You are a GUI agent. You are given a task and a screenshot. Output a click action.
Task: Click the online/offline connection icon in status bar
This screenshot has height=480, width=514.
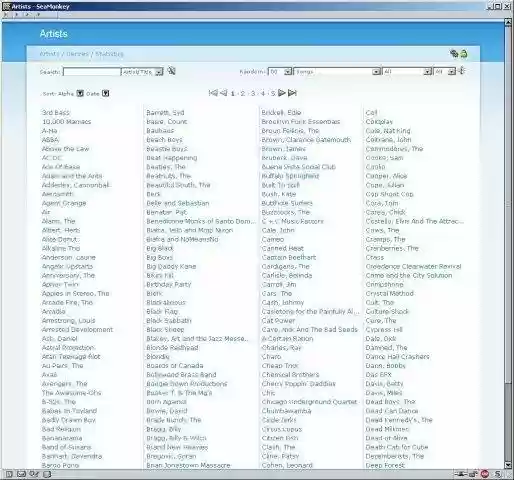click(461, 474)
